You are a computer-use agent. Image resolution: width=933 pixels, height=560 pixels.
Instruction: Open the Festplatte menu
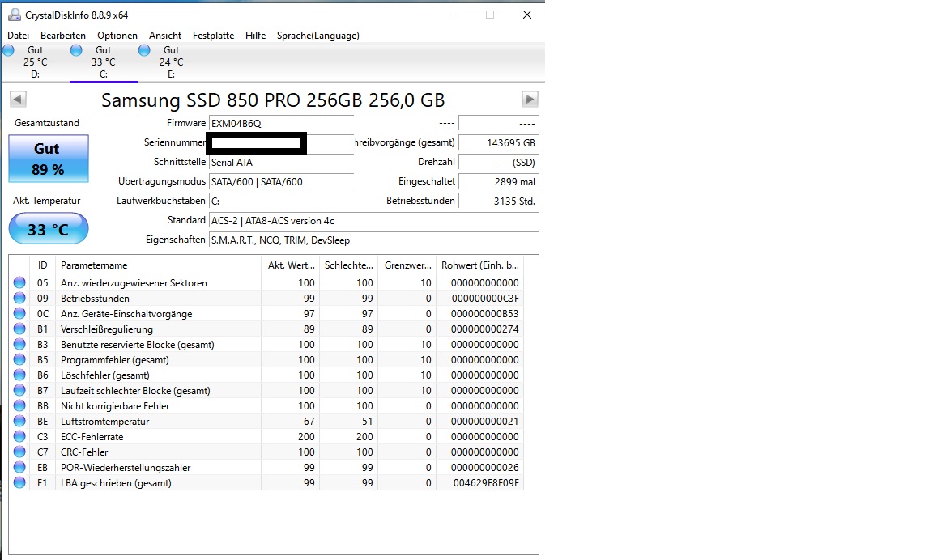(213, 36)
